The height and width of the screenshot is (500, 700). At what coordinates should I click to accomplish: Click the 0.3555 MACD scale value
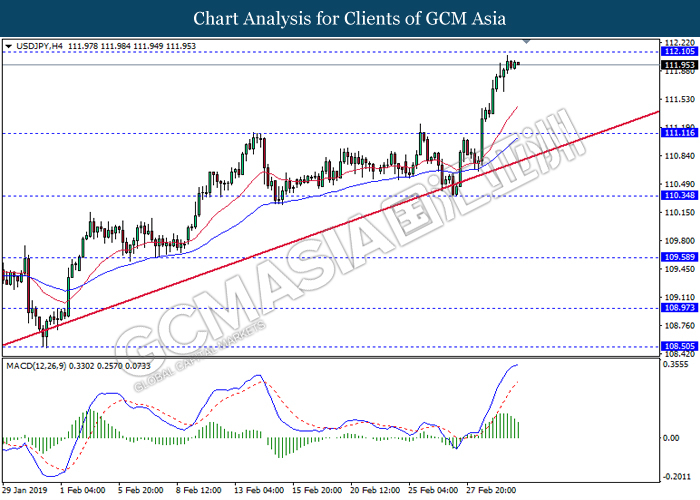(675, 364)
